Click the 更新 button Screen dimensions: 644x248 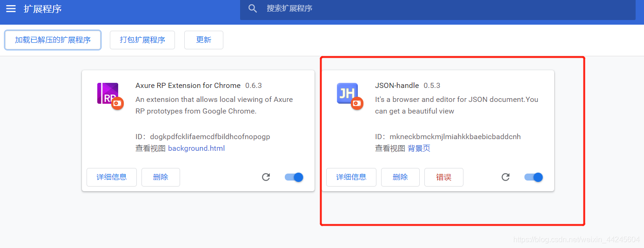(x=204, y=40)
